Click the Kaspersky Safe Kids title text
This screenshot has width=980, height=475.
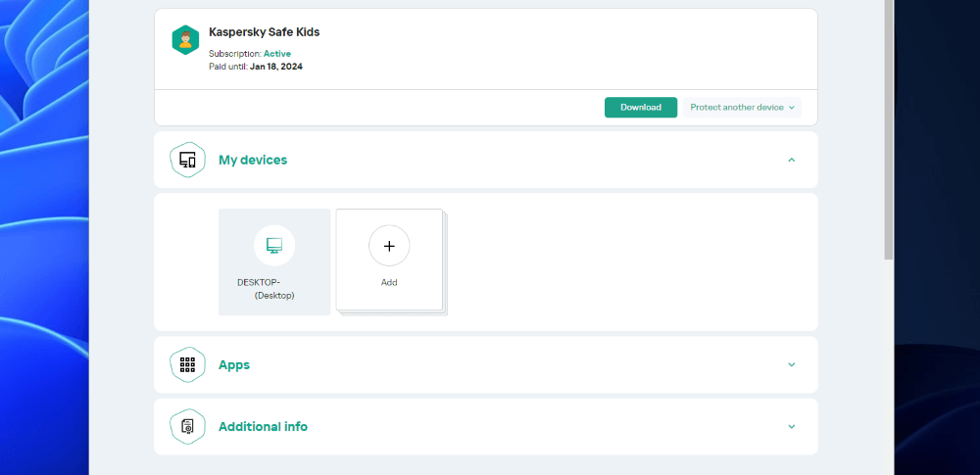(265, 32)
